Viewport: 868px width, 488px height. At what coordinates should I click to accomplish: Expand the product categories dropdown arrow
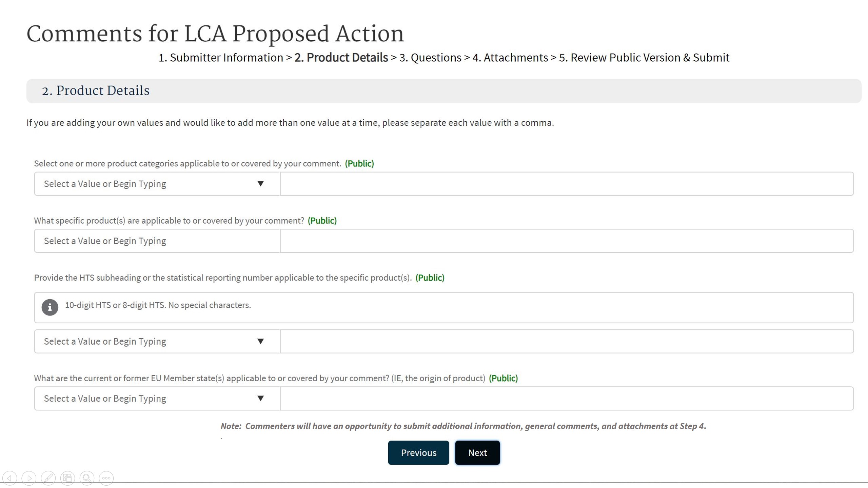(x=260, y=184)
